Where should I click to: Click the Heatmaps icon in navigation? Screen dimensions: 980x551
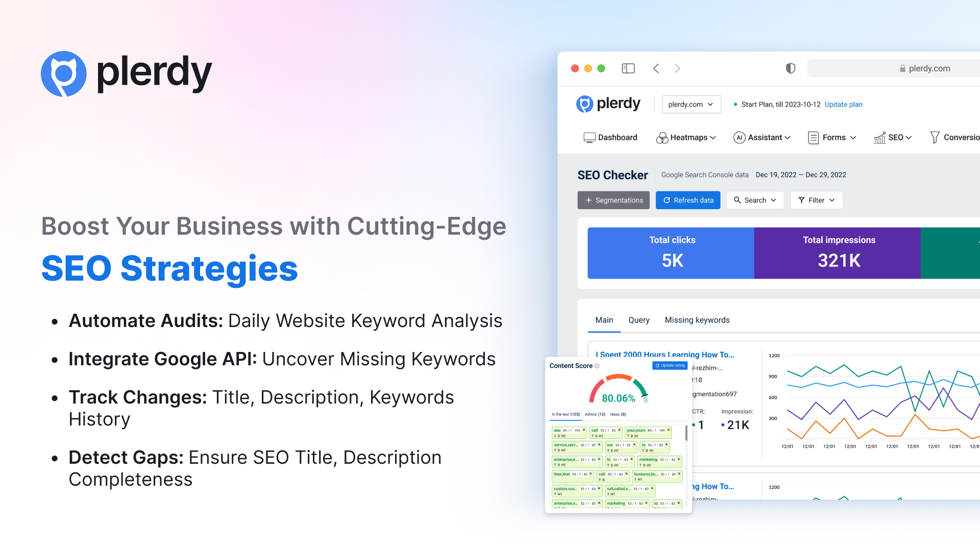[660, 137]
